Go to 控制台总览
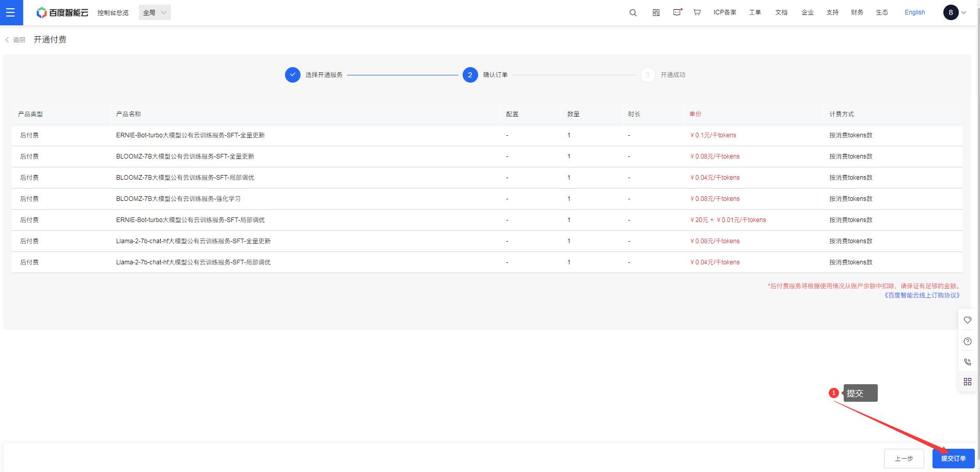980x472 pixels. click(113, 12)
